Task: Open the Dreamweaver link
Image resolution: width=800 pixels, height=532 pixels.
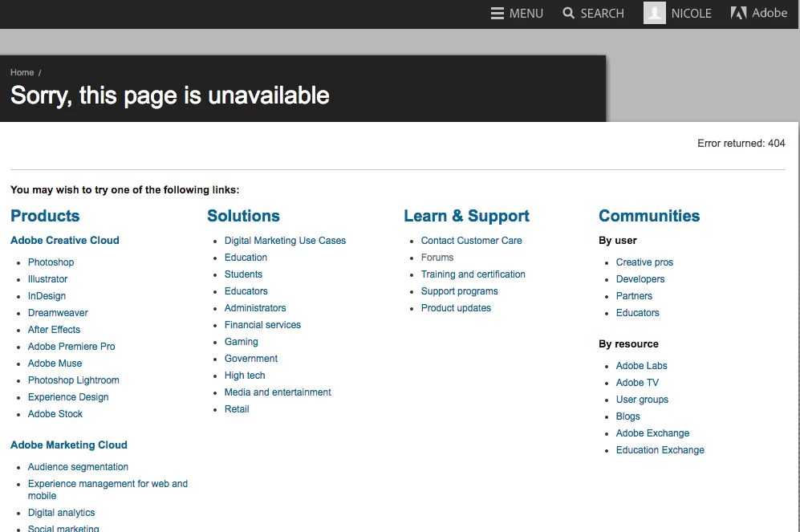Action: coord(58,313)
